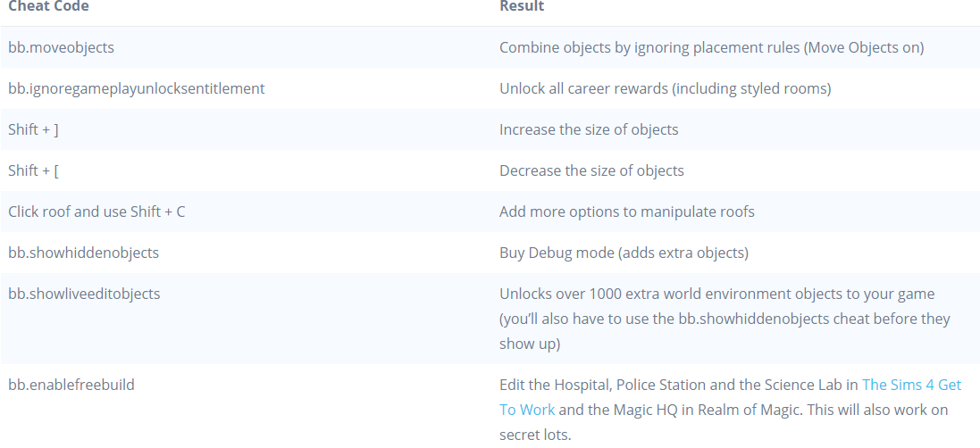This screenshot has width=980, height=448.
Task: Click the bb.ignoregameplayunlocksentitlement cheat code
Action: point(136,88)
